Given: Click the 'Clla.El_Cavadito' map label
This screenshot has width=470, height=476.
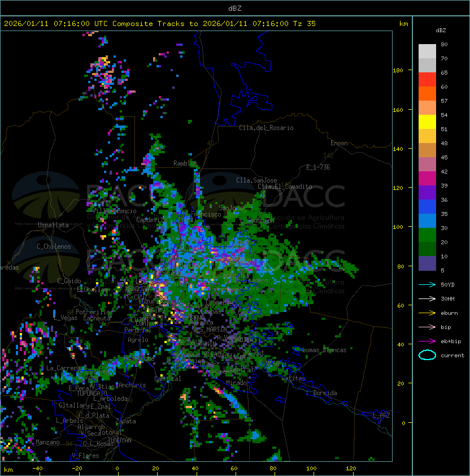Looking at the screenshot, I should tap(285, 187).
